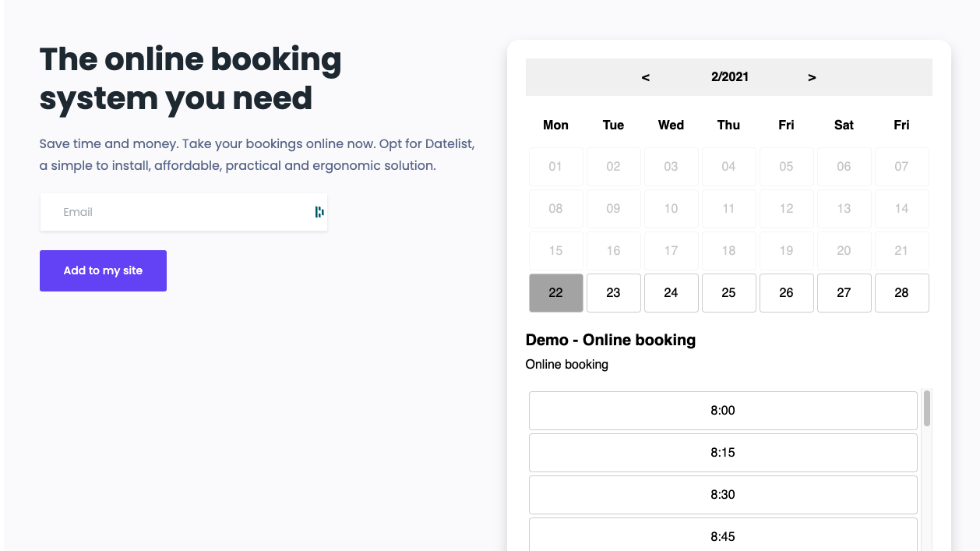980x551 pixels.
Task: Click the icon inside the Email input field
Action: (319, 211)
